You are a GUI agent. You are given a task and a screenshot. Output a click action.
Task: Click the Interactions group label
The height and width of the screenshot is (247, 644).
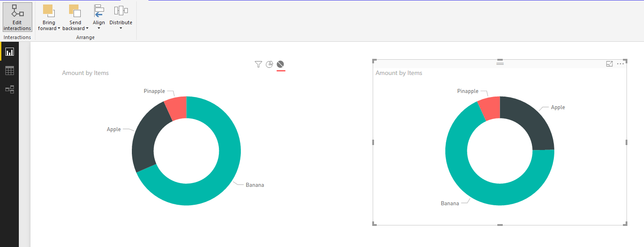(x=17, y=37)
